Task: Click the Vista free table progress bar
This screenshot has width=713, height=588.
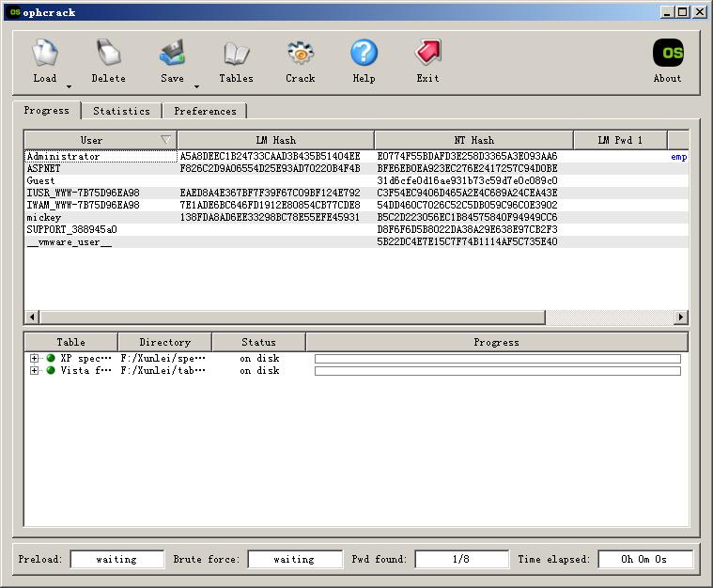Action: [x=498, y=371]
